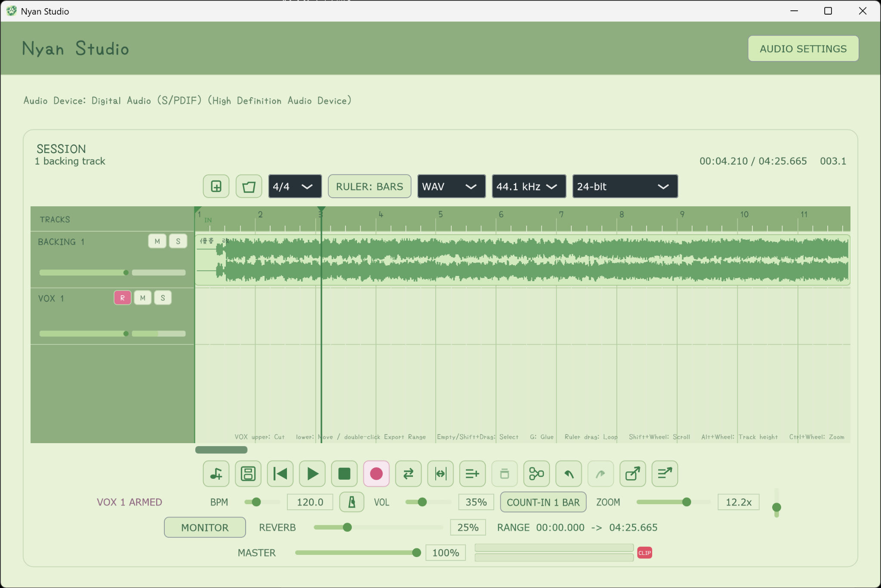Click the RANGE 00:00.000 start time
The image size is (881, 588).
tap(561, 527)
